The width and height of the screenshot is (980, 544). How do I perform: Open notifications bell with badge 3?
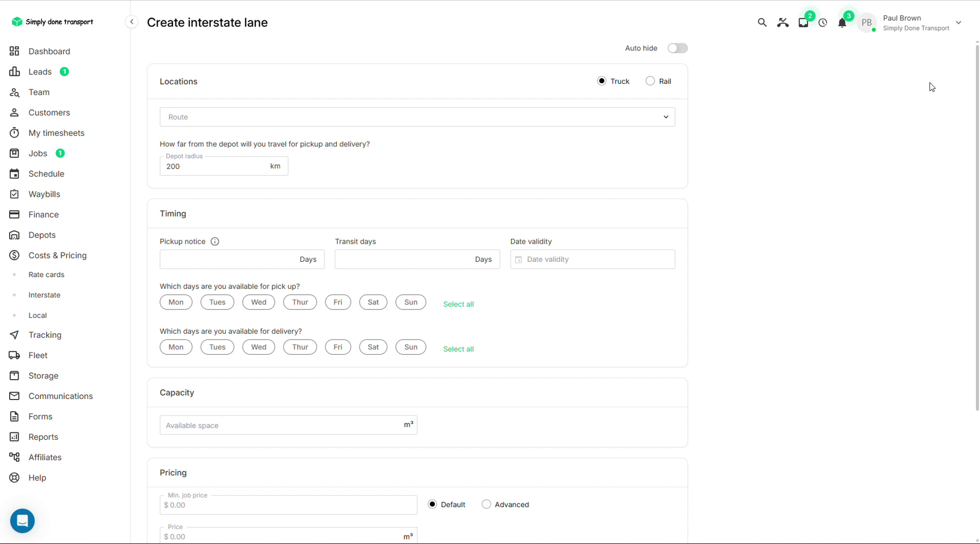(x=842, y=23)
